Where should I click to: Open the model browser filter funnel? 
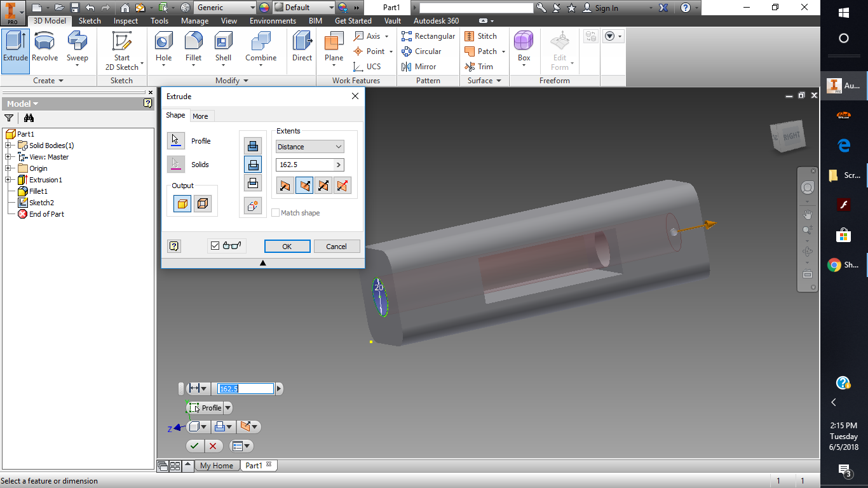pos(9,118)
